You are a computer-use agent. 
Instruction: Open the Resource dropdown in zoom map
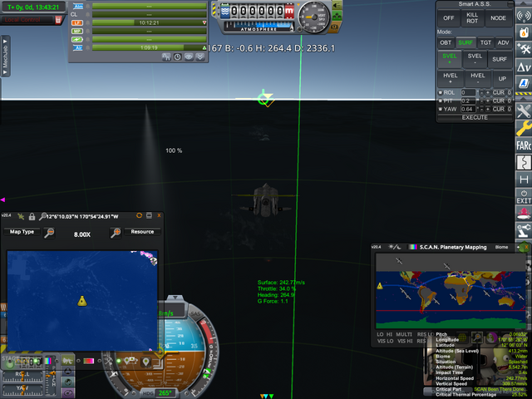[142, 232]
